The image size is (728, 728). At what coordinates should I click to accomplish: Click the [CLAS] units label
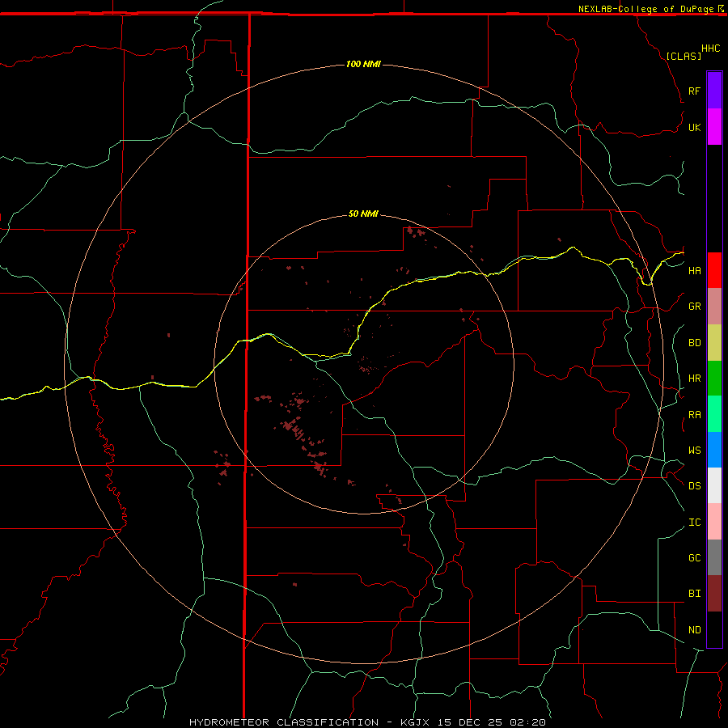[683, 56]
